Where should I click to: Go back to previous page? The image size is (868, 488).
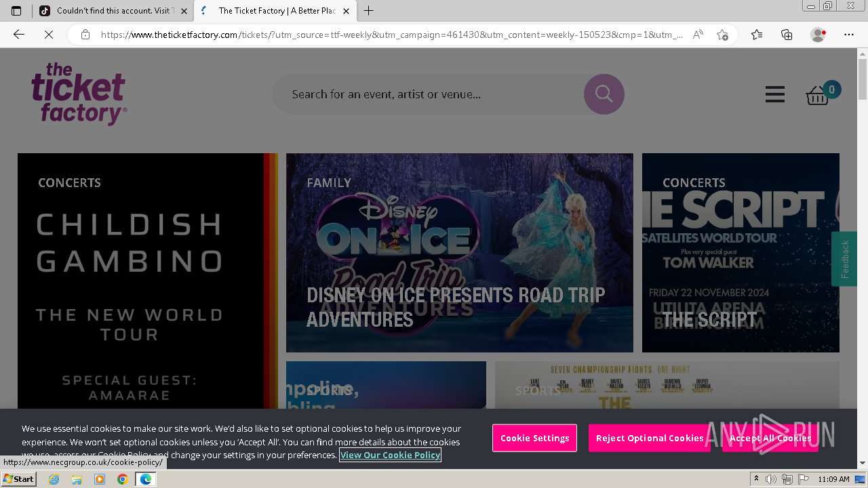click(x=19, y=35)
